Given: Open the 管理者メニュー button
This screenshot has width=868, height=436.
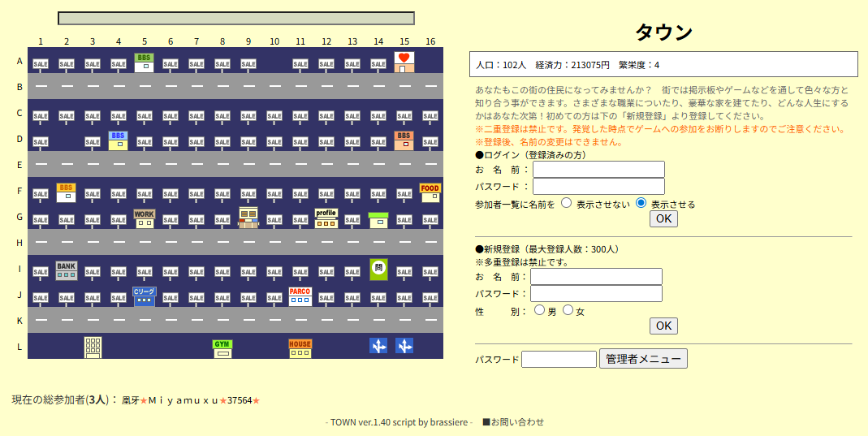Looking at the screenshot, I should (x=643, y=359).
